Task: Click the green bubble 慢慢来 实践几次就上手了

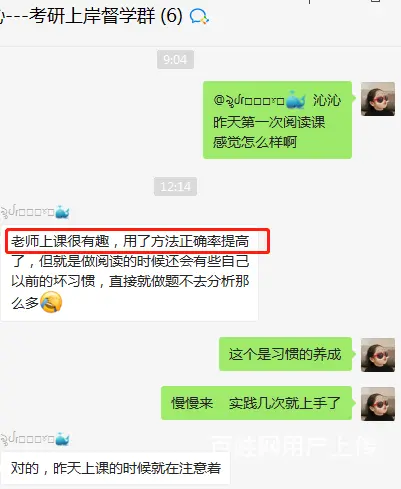Action: 256,403
